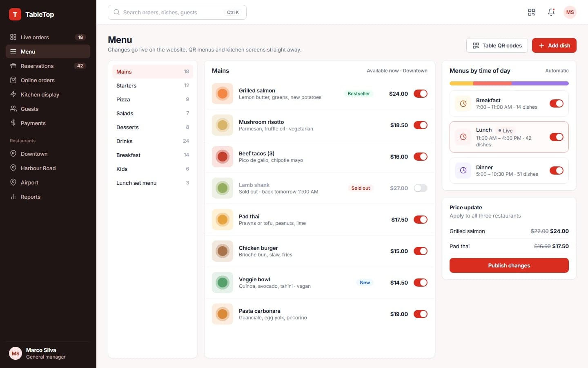The height and width of the screenshot is (368, 588).
Task: Click the Chicken burger dish image
Action: pos(223,251)
